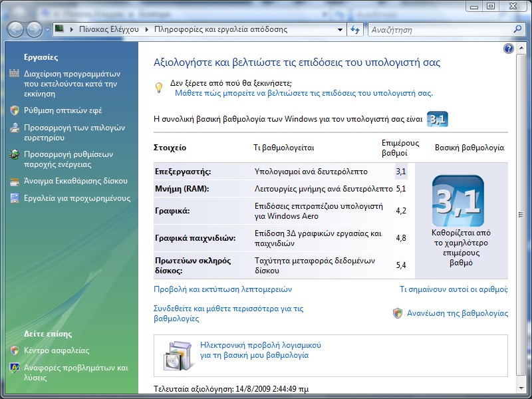The height and width of the screenshot is (399, 532).
Task: Click startup programs icon in tasks pane
Action: (x=14, y=73)
